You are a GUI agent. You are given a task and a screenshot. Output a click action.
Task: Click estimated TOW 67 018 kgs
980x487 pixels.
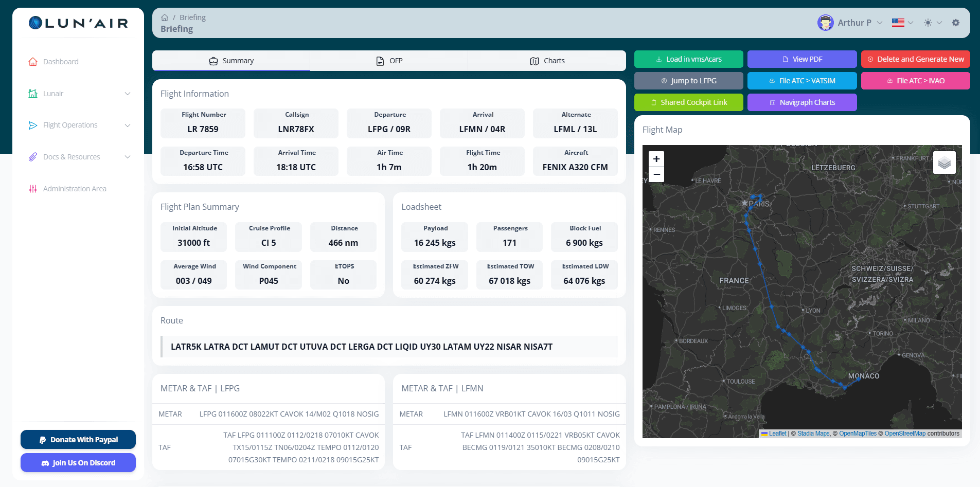point(509,281)
